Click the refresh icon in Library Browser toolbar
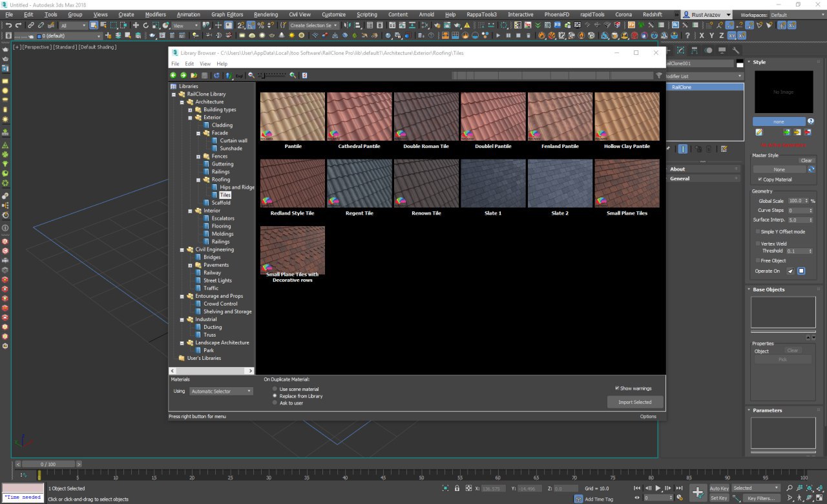 [216, 76]
